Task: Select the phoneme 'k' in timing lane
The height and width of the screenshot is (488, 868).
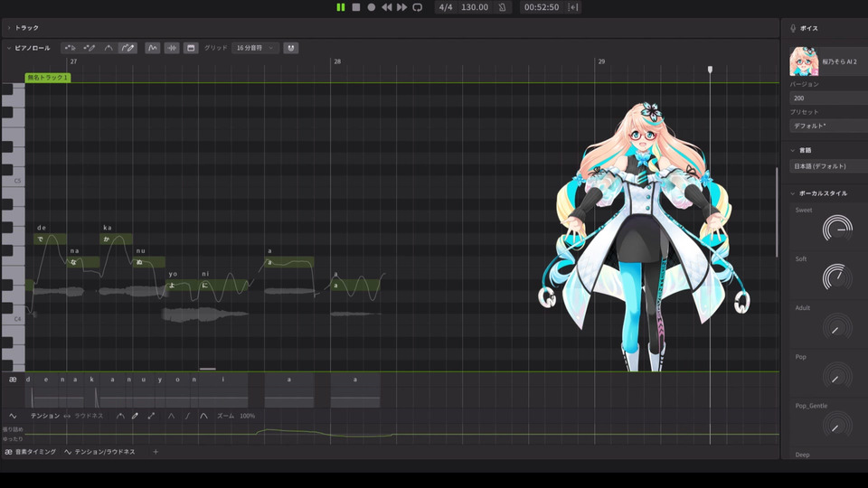Action: tap(92, 380)
